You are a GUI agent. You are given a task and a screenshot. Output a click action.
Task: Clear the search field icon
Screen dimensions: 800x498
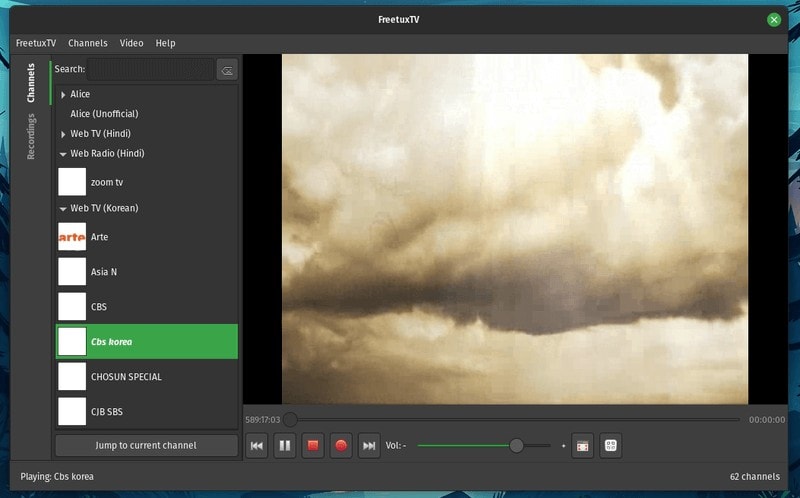coord(227,70)
